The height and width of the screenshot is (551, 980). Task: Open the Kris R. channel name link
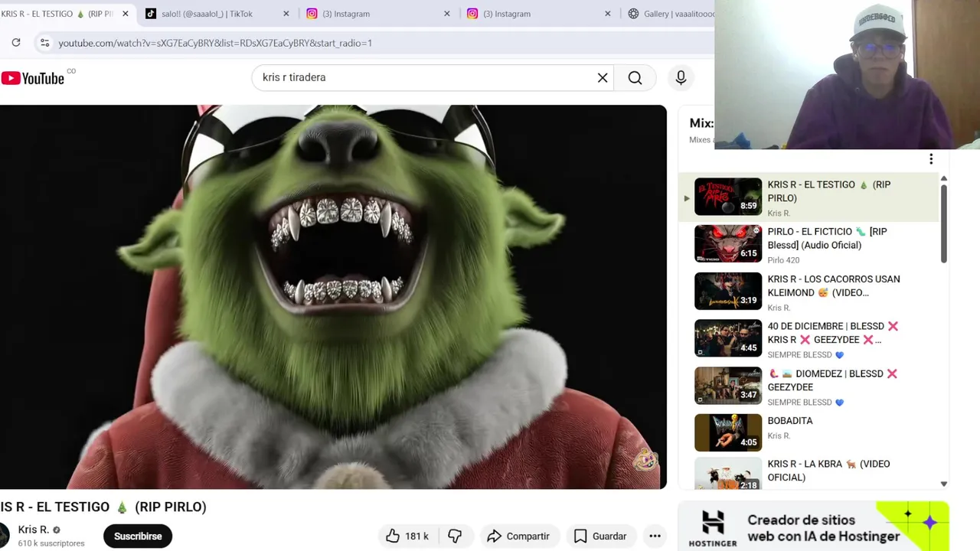tap(33, 530)
